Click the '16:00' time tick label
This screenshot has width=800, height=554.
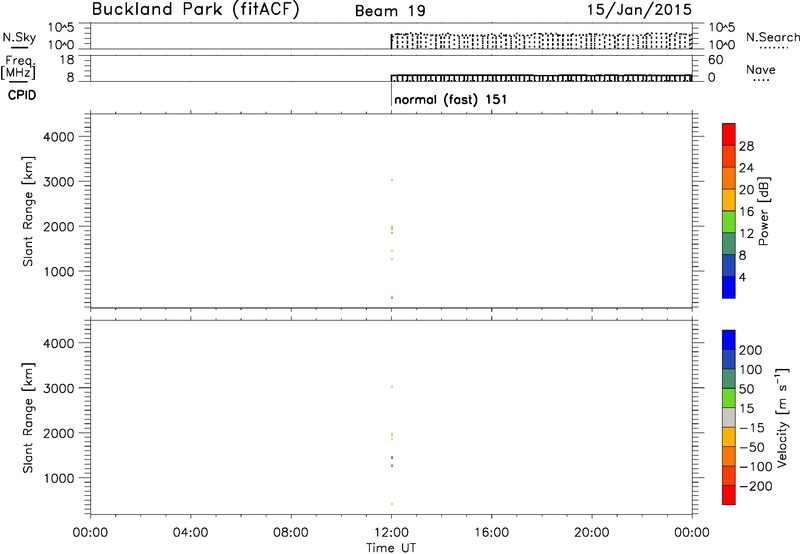[491, 533]
